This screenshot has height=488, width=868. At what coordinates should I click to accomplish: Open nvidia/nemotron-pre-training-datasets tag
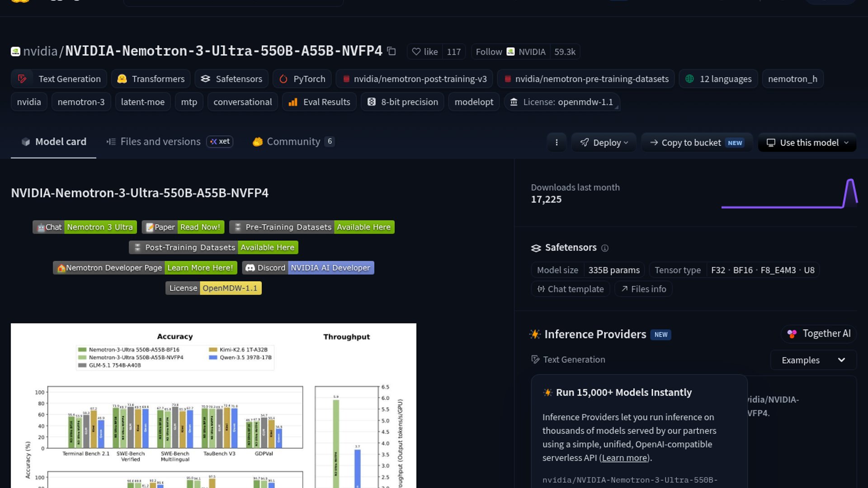pos(586,79)
